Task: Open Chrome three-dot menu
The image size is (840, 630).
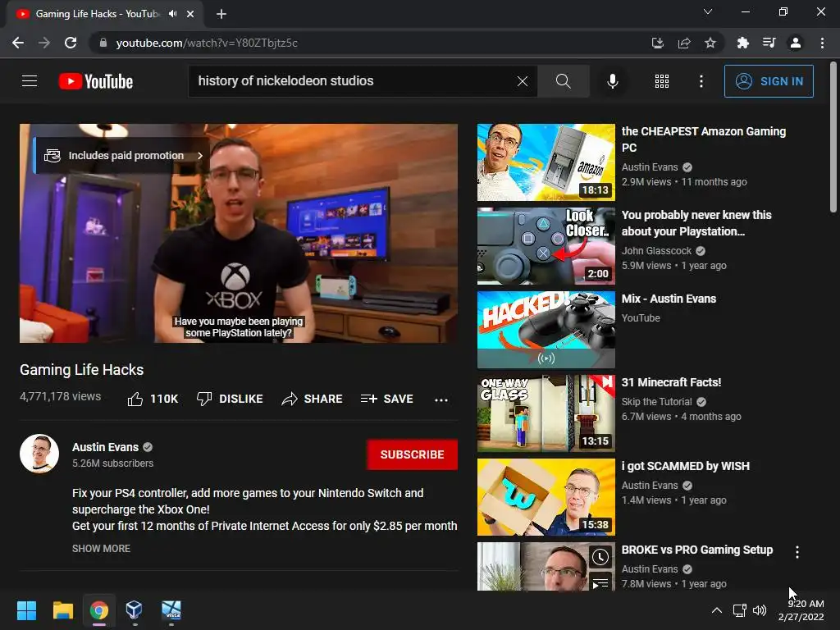Action: (x=822, y=43)
